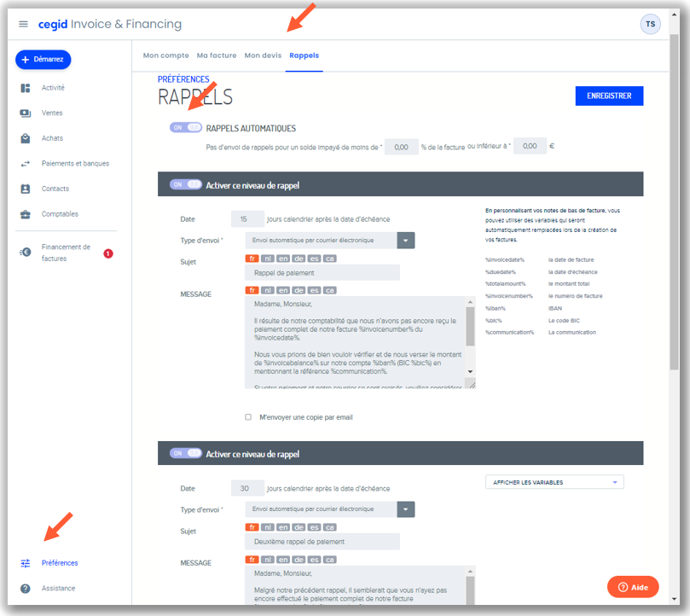Image resolution: width=690 pixels, height=616 pixels.
Task: Open the Activité section in sidebar
Action: 51,87
